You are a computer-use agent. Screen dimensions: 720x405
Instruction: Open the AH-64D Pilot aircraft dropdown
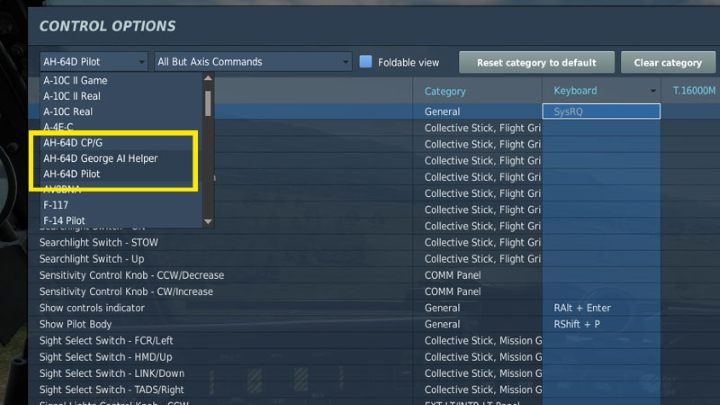94,62
